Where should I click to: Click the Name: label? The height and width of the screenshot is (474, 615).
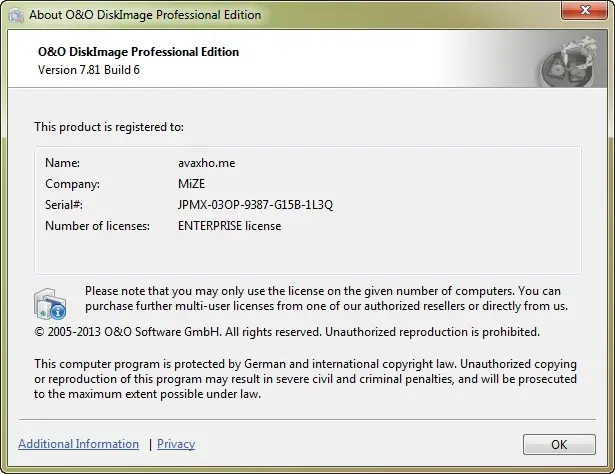(x=62, y=163)
